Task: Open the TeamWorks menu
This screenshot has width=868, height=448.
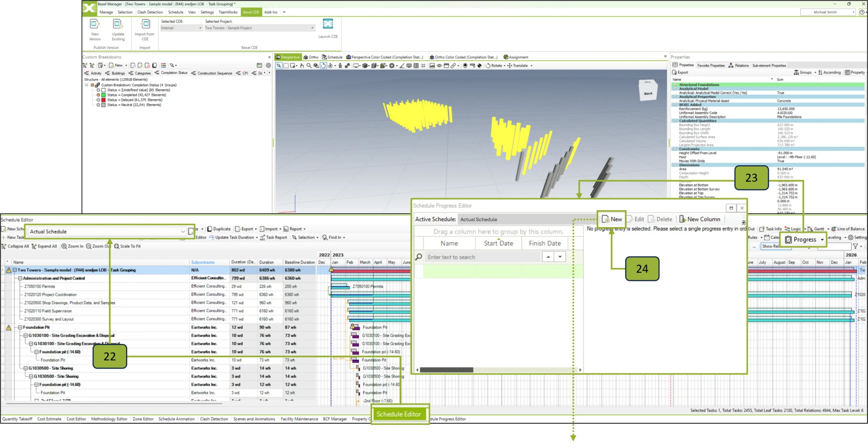Action: coord(228,12)
